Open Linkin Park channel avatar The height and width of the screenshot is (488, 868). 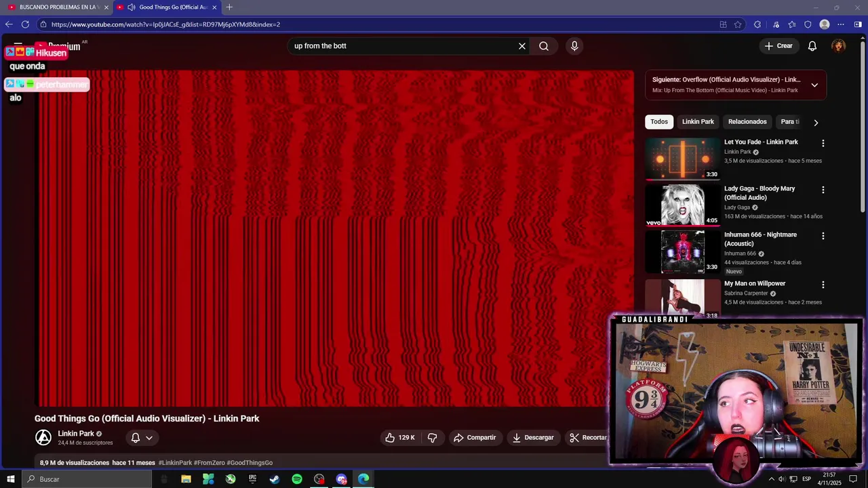[x=43, y=438]
